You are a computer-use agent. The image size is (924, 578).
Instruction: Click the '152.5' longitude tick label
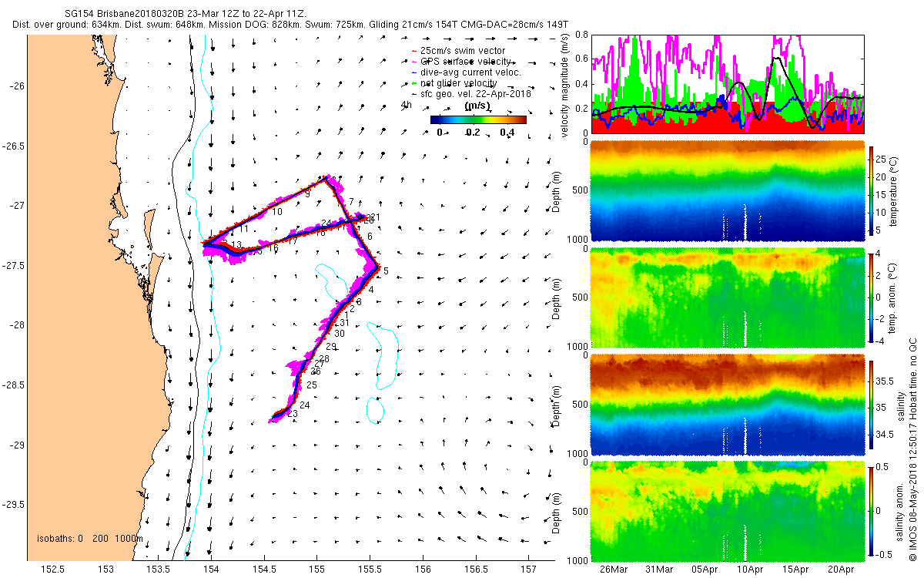click(52, 570)
